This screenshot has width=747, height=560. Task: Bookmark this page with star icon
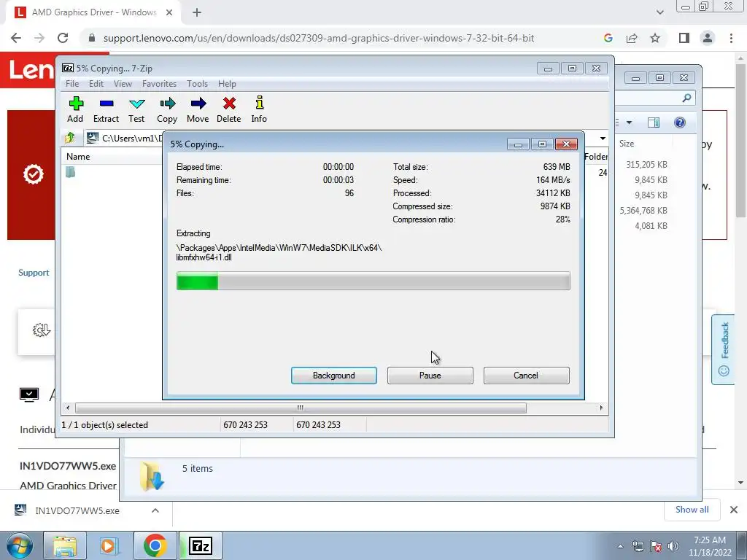[x=655, y=38]
